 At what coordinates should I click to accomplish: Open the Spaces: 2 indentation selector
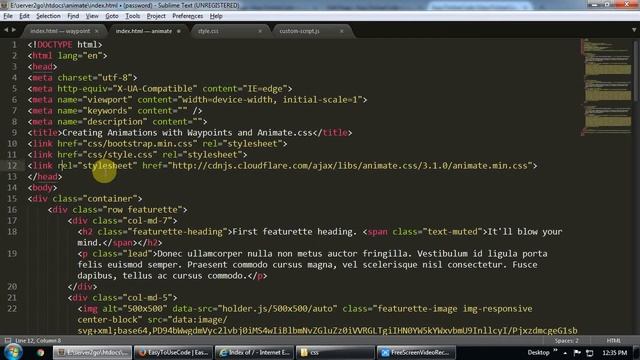click(x=567, y=340)
